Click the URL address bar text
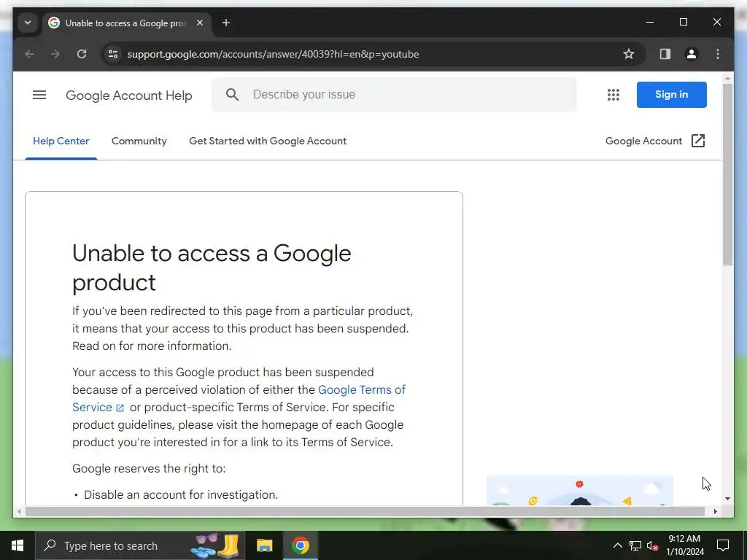The image size is (747, 560). click(x=273, y=54)
